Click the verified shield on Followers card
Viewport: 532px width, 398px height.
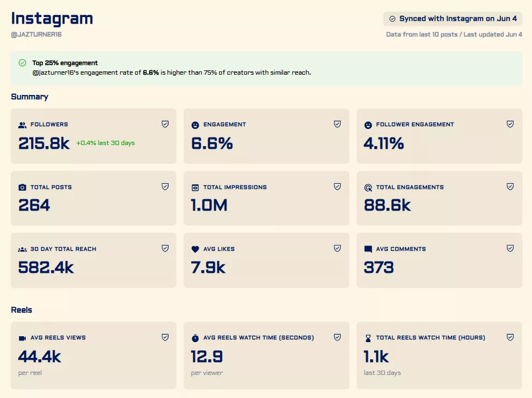pos(165,124)
